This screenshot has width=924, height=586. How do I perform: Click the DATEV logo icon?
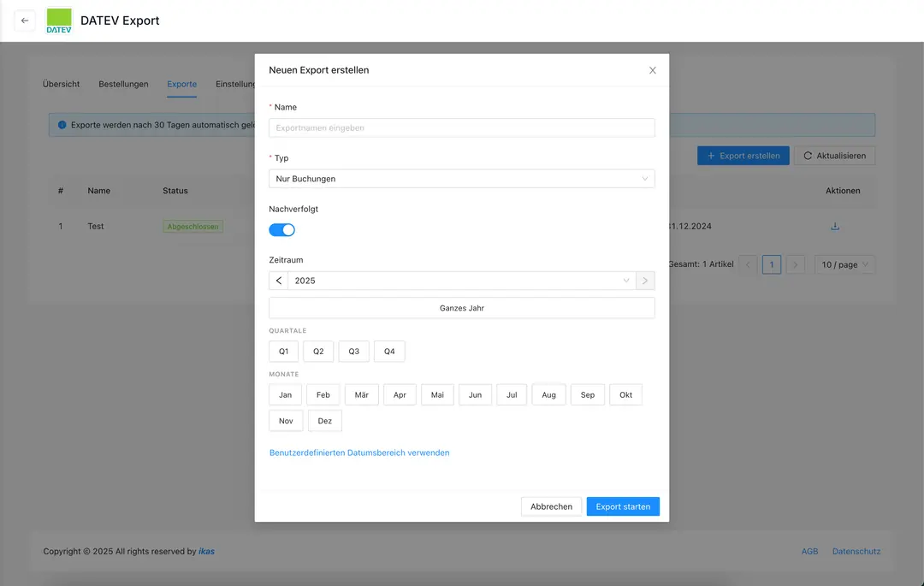coord(59,21)
